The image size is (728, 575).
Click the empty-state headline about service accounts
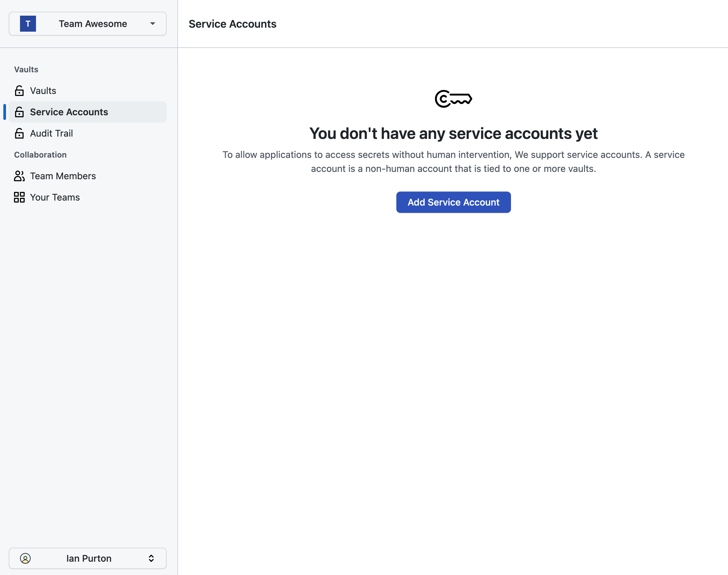coord(453,134)
